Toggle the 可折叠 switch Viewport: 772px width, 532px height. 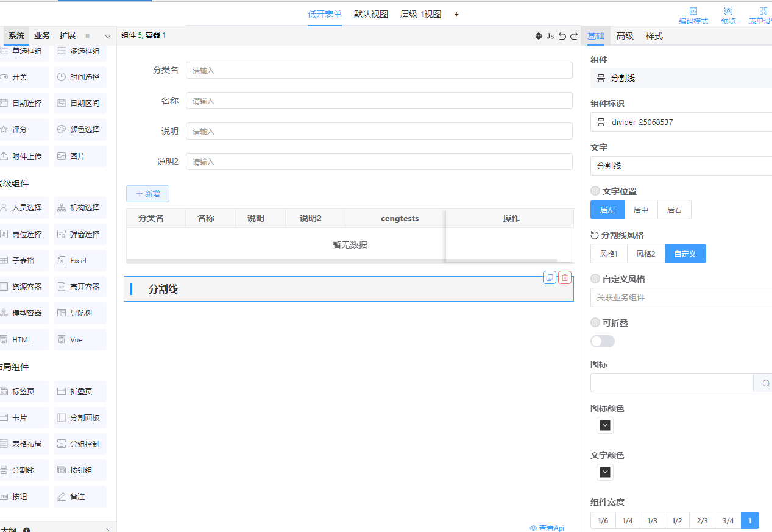coord(603,341)
